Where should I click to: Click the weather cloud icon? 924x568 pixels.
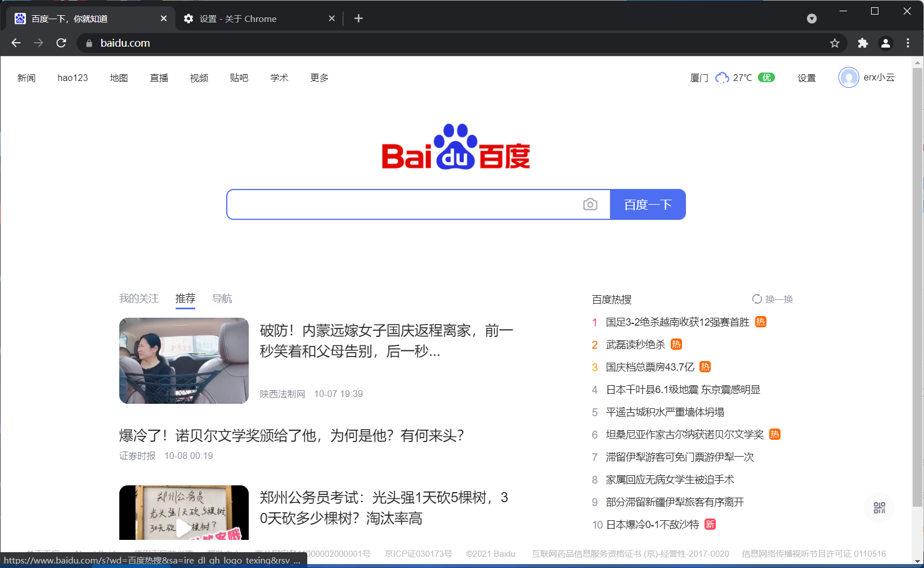[x=722, y=78]
